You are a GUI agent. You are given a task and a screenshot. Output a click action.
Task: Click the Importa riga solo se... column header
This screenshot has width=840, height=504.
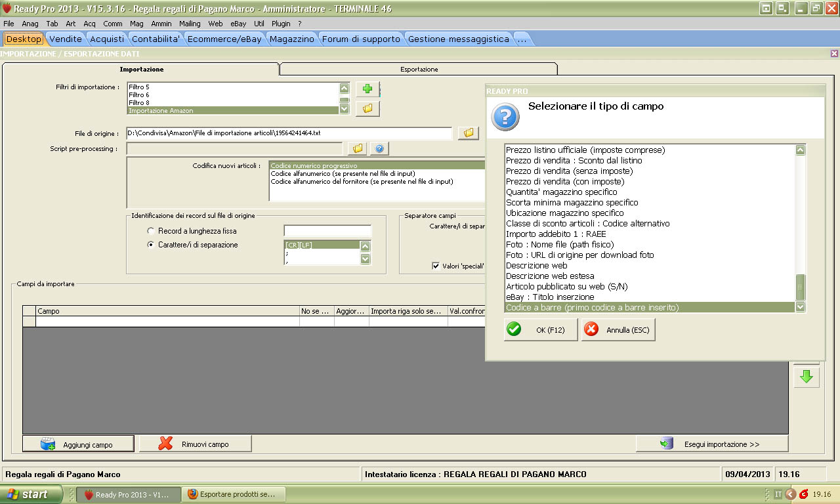coord(408,311)
